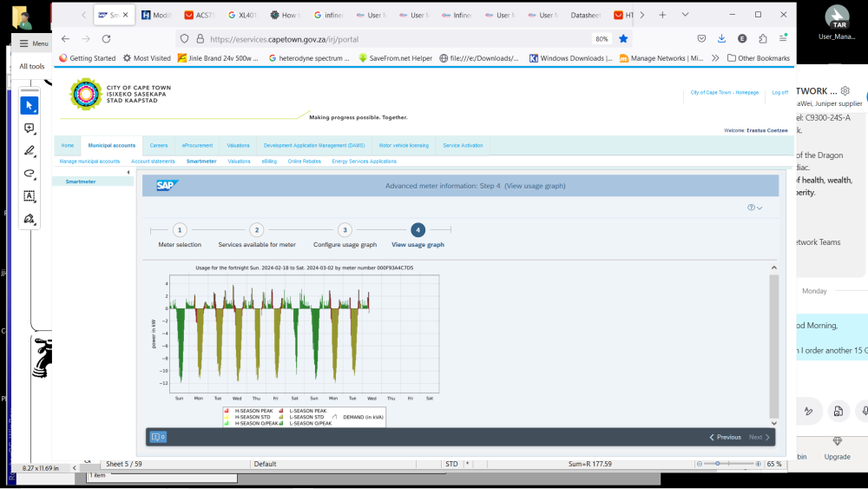868x489 pixels.
Task: Log off from the e-services portal
Action: tap(780, 92)
